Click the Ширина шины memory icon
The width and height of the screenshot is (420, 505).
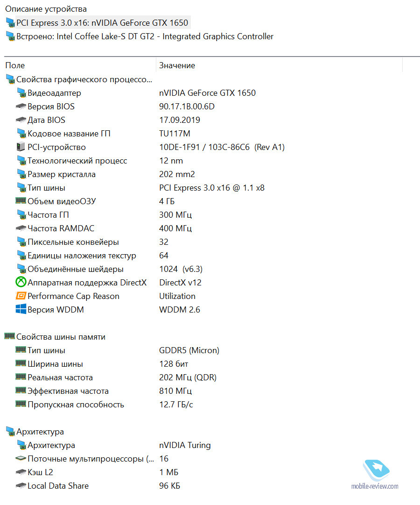click(21, 363)
